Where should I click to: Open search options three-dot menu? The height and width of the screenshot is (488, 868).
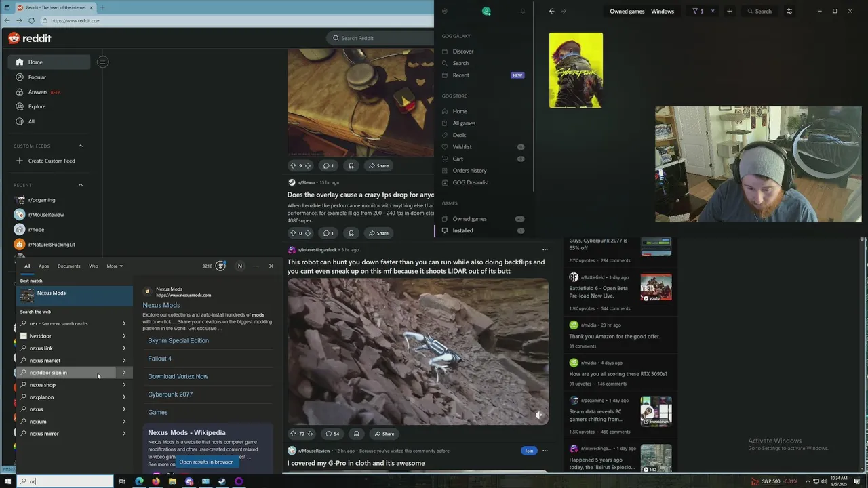point(256,266)
